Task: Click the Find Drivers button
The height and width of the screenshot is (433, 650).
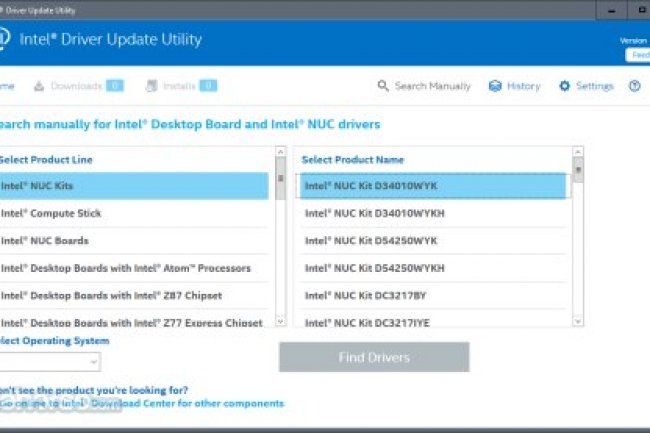Action: [x=374, y=357]
